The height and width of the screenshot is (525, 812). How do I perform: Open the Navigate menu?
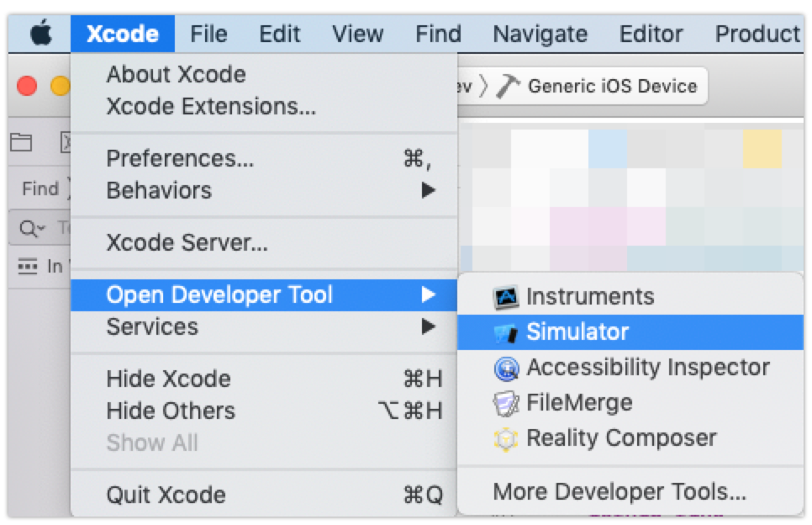point(540,34)
